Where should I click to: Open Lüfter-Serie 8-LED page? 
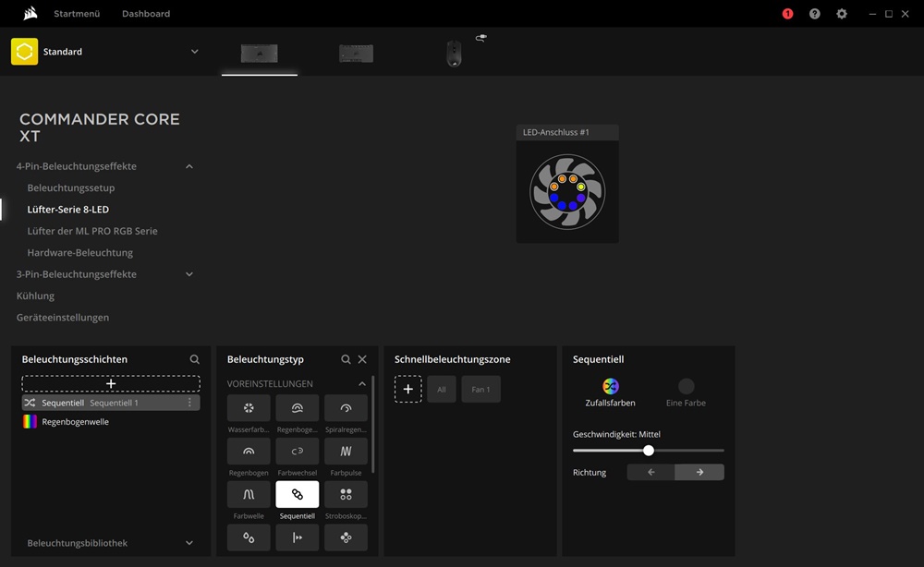[x=67, y=210]
